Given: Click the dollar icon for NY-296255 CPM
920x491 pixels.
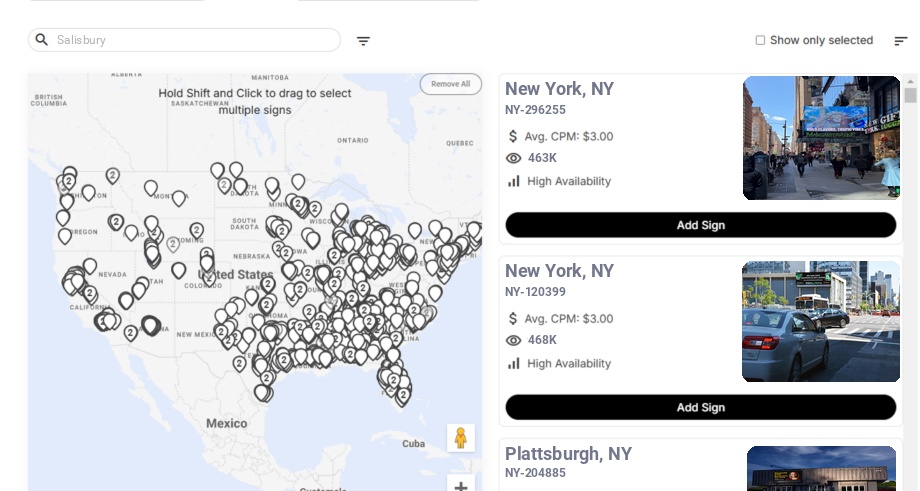Looking at the screenshot, I should coord(513,136).
